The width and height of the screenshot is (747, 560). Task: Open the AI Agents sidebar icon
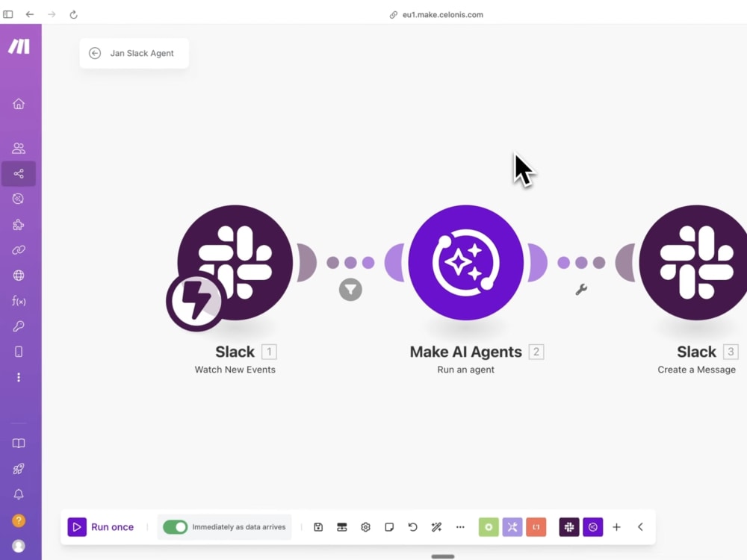click(x=19, y=199)
